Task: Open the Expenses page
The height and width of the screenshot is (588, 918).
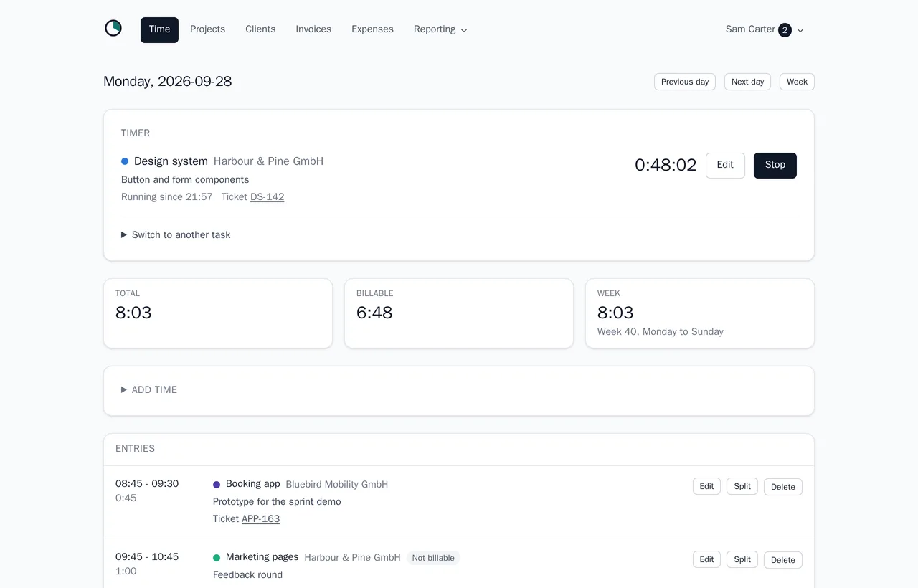Action: 372,29
